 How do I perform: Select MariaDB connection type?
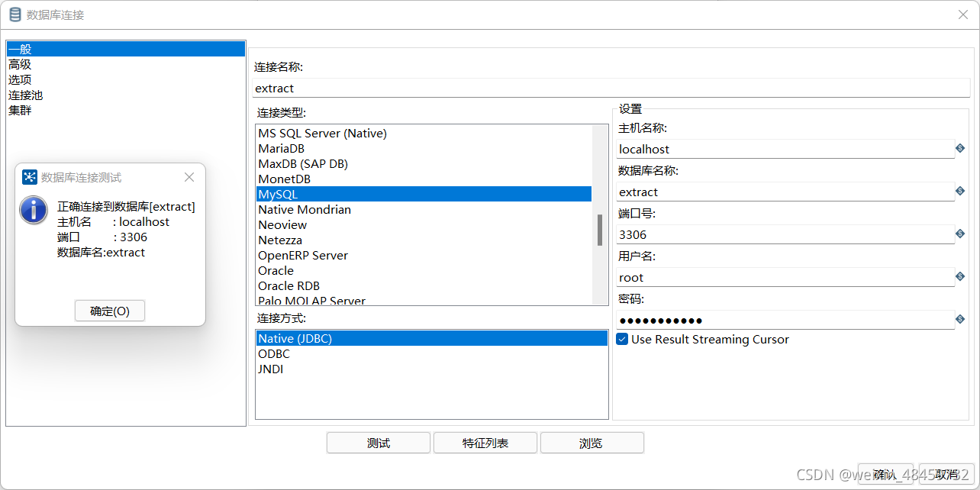click(x=424, y=148)
